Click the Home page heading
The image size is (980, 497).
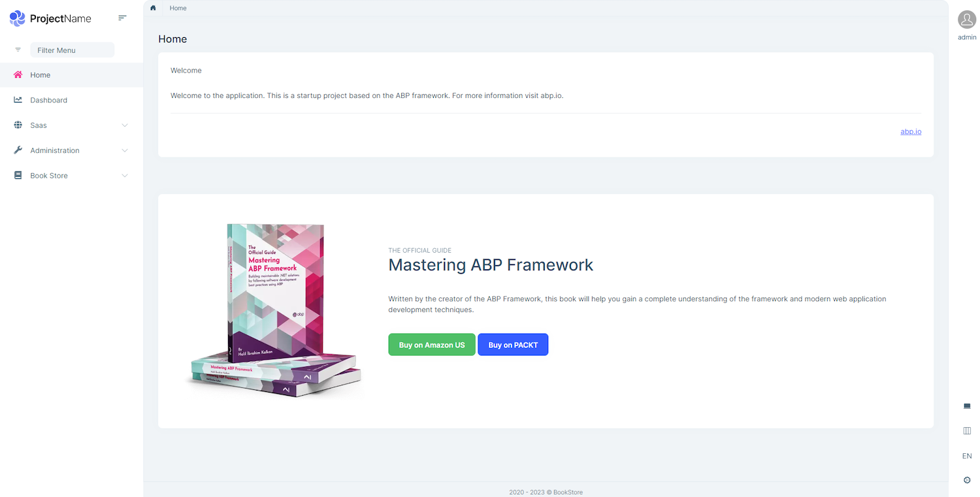[172, 39]
